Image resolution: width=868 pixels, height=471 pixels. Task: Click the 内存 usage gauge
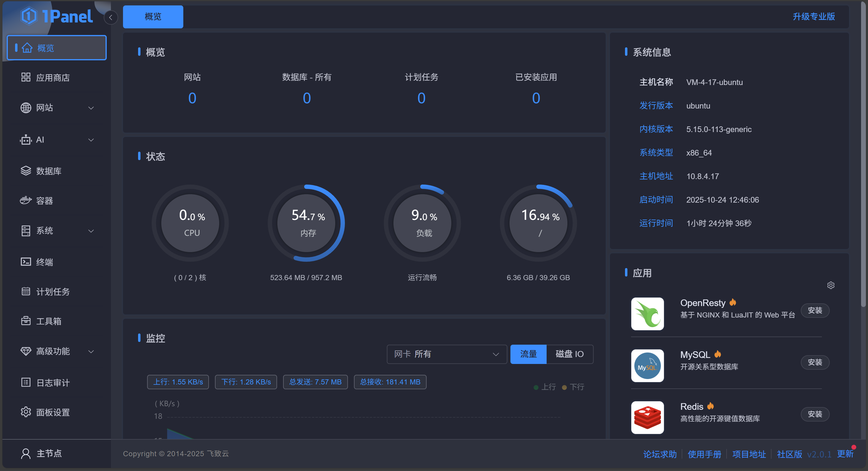point(306,223)
